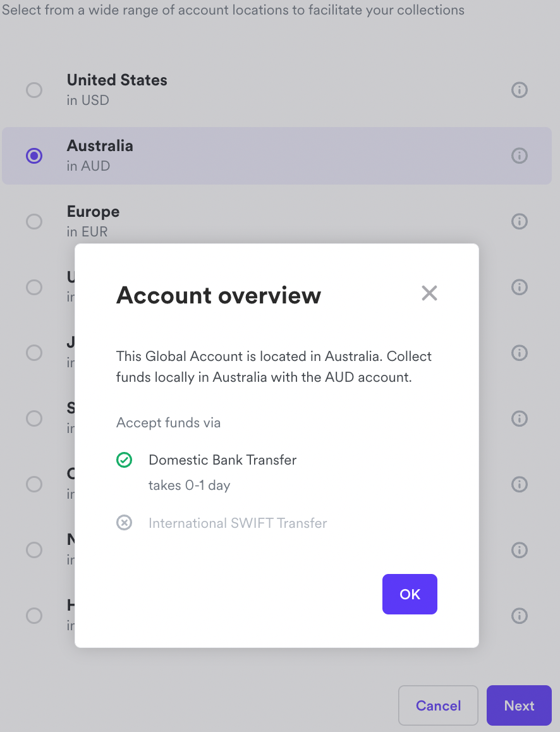Click crossed icon beside International SWIFT Transfer
The image size is (560, 732).
tap(124, 522)
